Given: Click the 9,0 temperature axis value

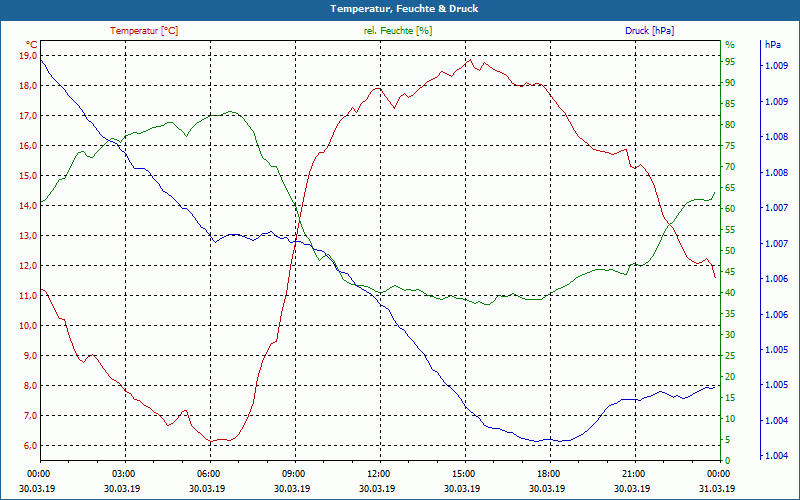Looking at the screenshot, I should [x=30, y=356].
